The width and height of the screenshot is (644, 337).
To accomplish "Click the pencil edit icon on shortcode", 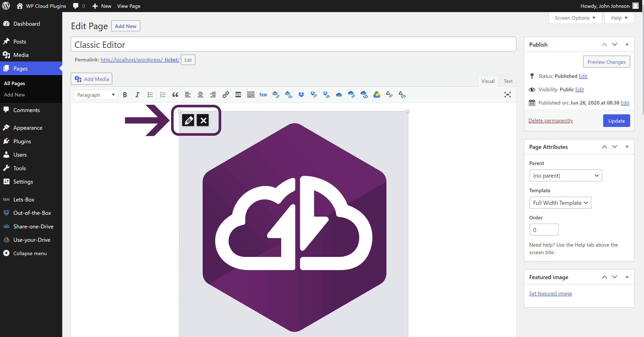I will pyautogui.click(x=188, y=120).
